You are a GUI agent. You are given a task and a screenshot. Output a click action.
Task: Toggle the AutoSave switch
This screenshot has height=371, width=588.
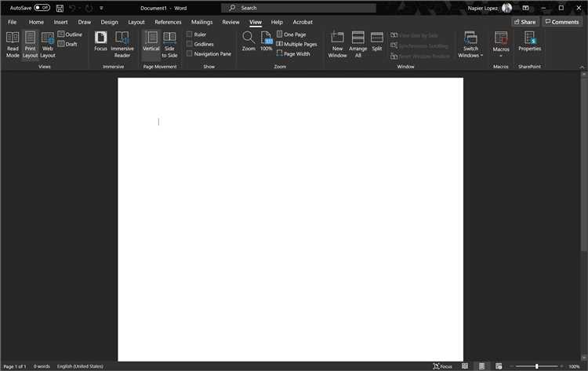coord(42,8)
